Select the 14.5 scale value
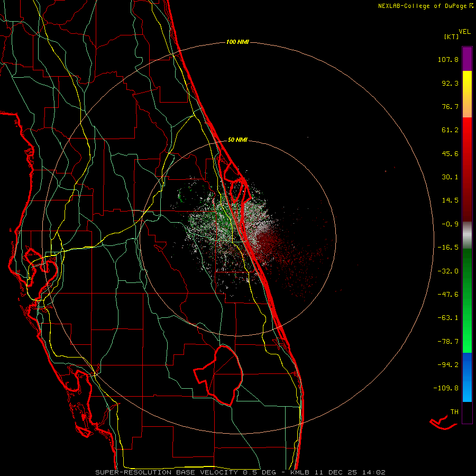The width and height of the screenshot is (476, 476). (x=450, y=200)
